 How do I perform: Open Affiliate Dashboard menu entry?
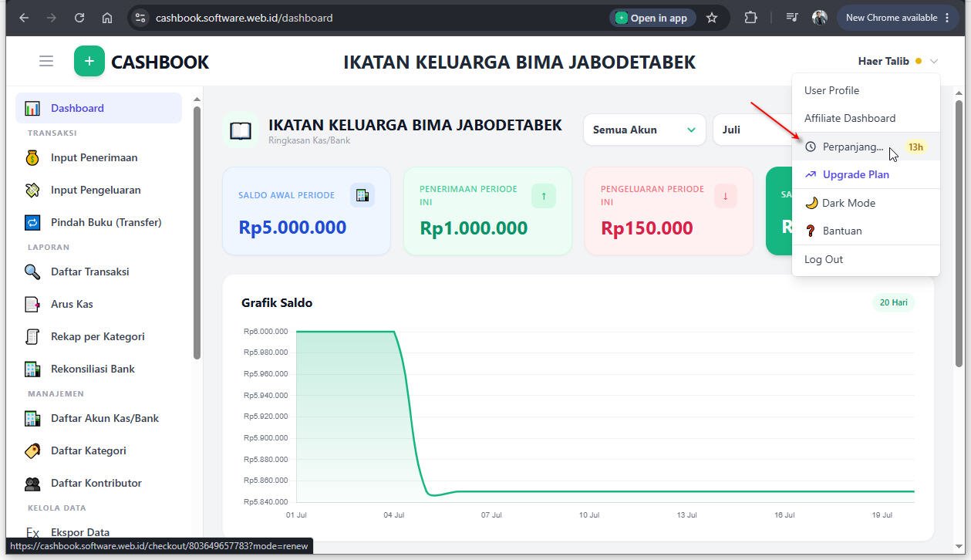click(x=866, y=118)
